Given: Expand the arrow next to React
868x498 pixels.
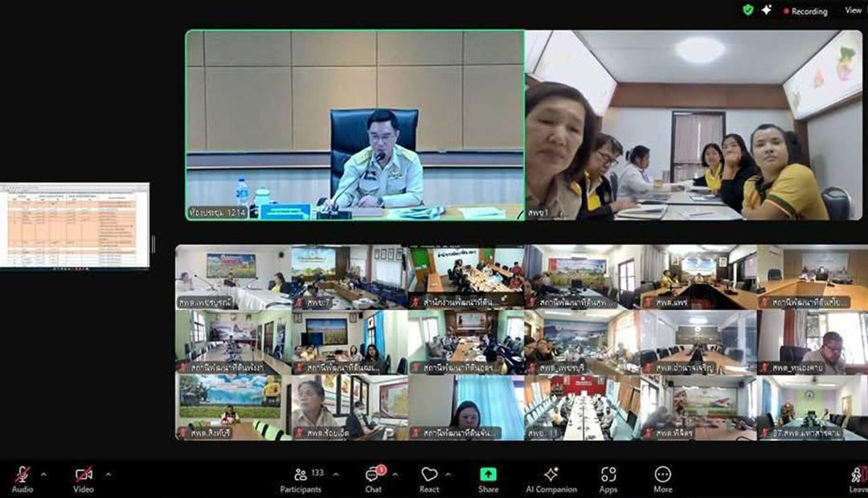Looking at the screenshot, I should point(448,474).
